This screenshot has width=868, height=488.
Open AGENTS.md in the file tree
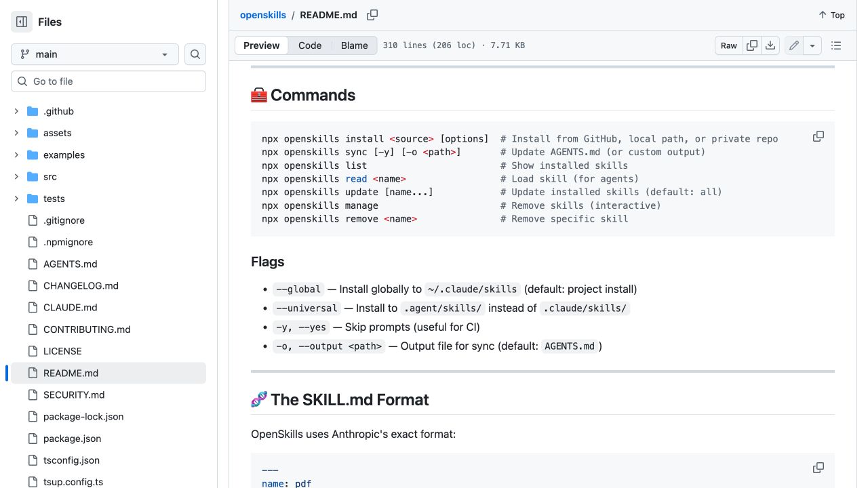70,264
